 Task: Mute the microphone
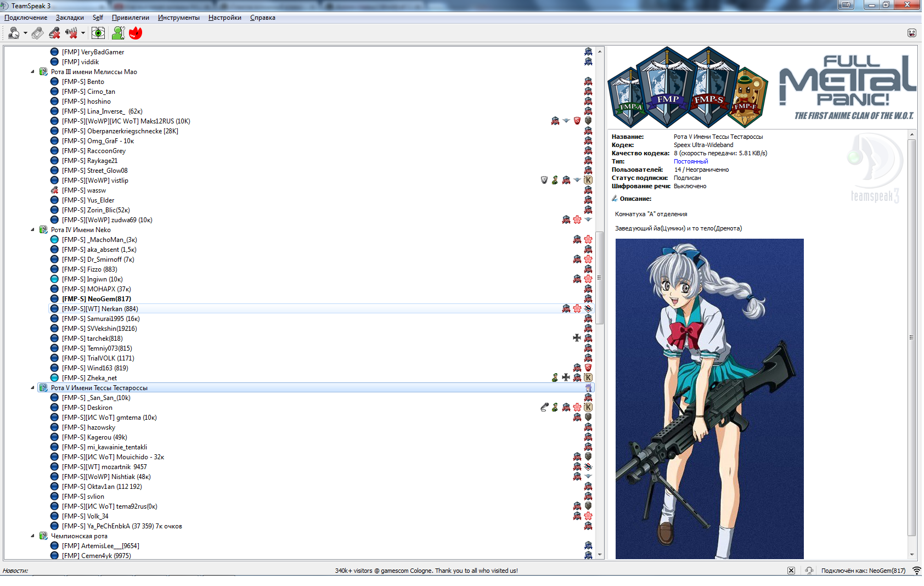54,33
